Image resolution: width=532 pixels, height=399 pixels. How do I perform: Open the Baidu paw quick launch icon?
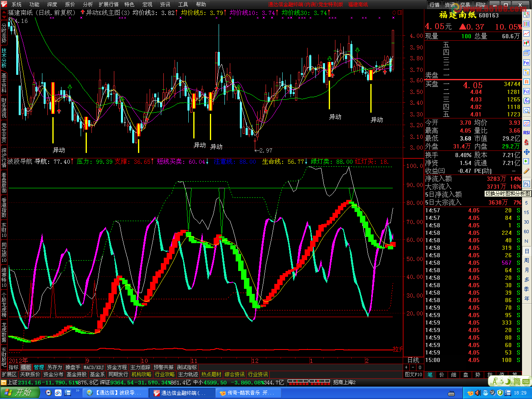tap(58, 393)
